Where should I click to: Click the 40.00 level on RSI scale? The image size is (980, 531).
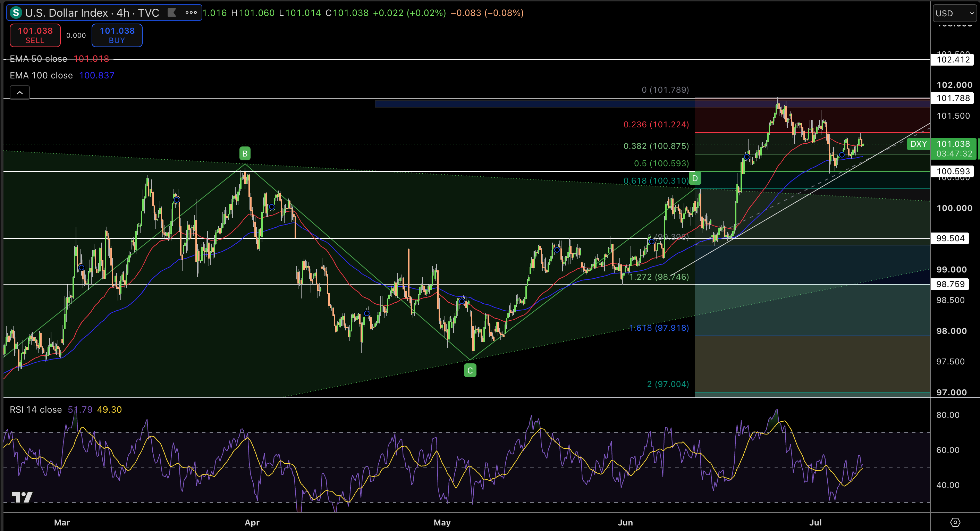click(948, 485)
